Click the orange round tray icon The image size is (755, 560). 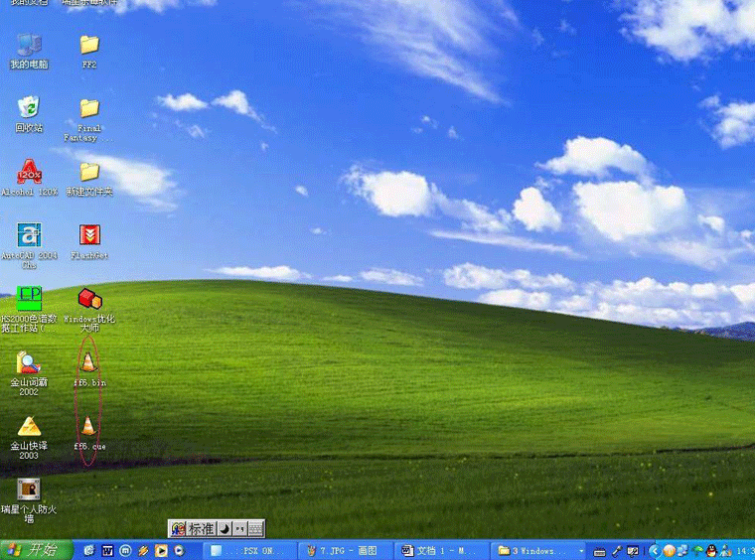(x=670, y=551)
